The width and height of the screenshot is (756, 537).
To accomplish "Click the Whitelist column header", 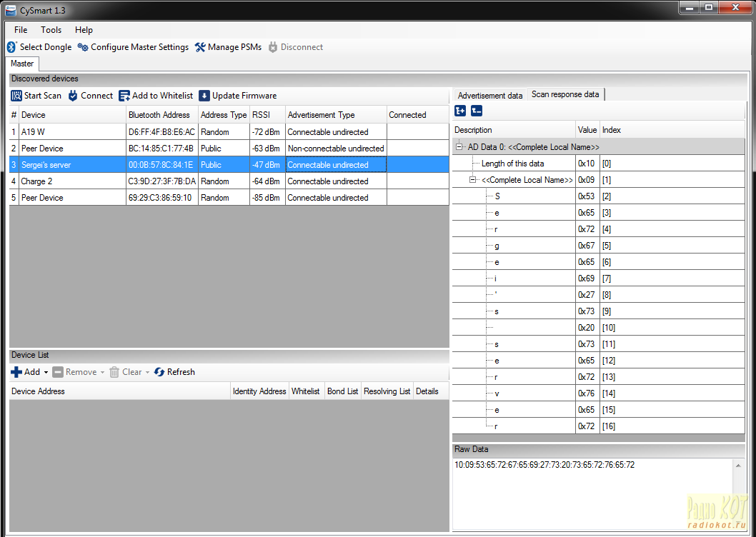I will [x=306, y=391].
